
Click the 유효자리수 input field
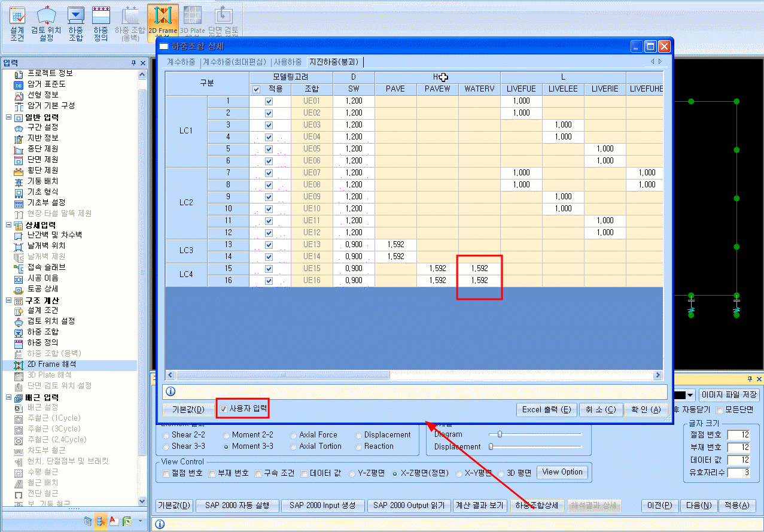point(739,473)
